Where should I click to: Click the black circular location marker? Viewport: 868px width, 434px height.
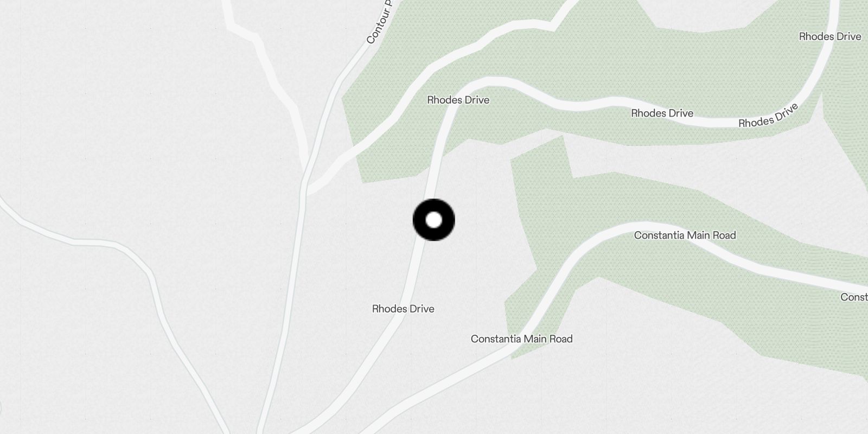[x=434, y=220]
